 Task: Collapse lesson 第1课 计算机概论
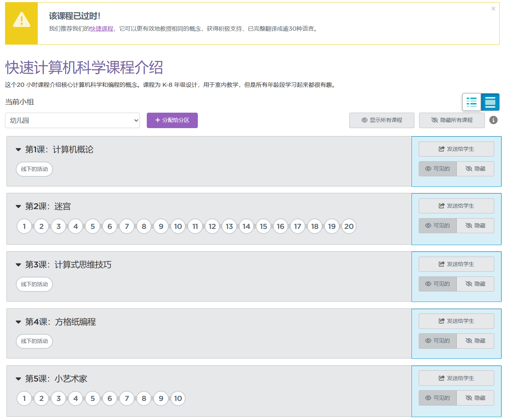(x=18, y=150)
